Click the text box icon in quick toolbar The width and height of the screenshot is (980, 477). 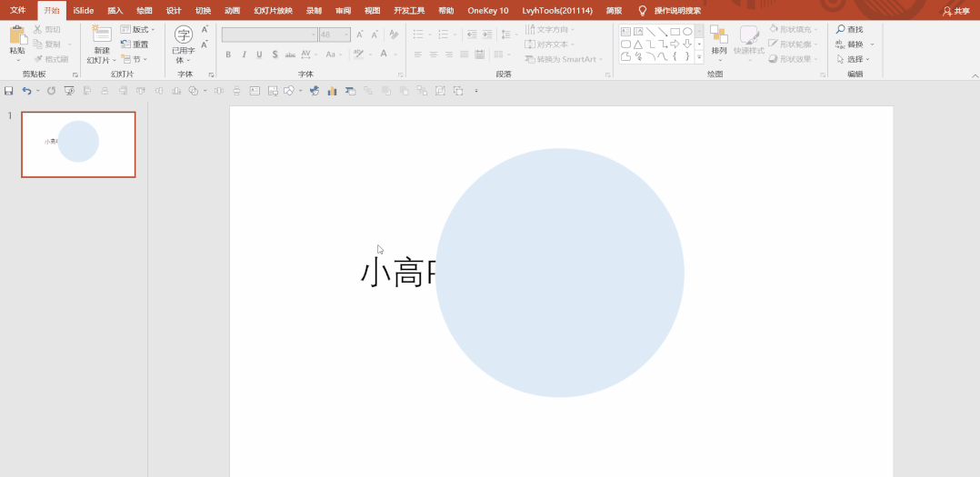pos(255,91)
